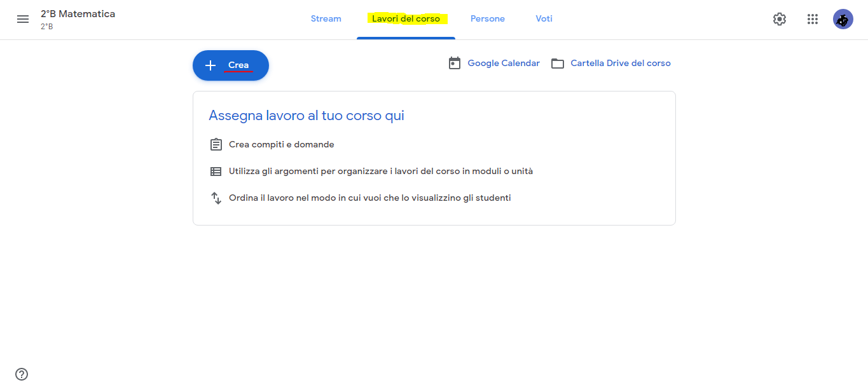
Task: Click the Assegna lavoro al tuo corso heading
Action: tap(307, 116)
